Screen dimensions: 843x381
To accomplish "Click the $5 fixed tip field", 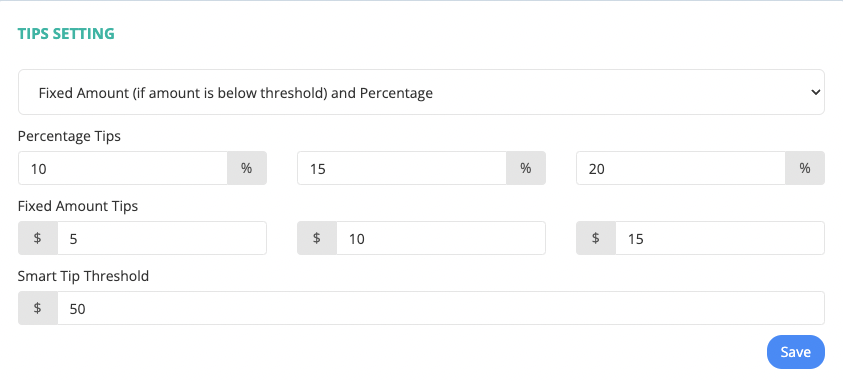I will 162,238.
